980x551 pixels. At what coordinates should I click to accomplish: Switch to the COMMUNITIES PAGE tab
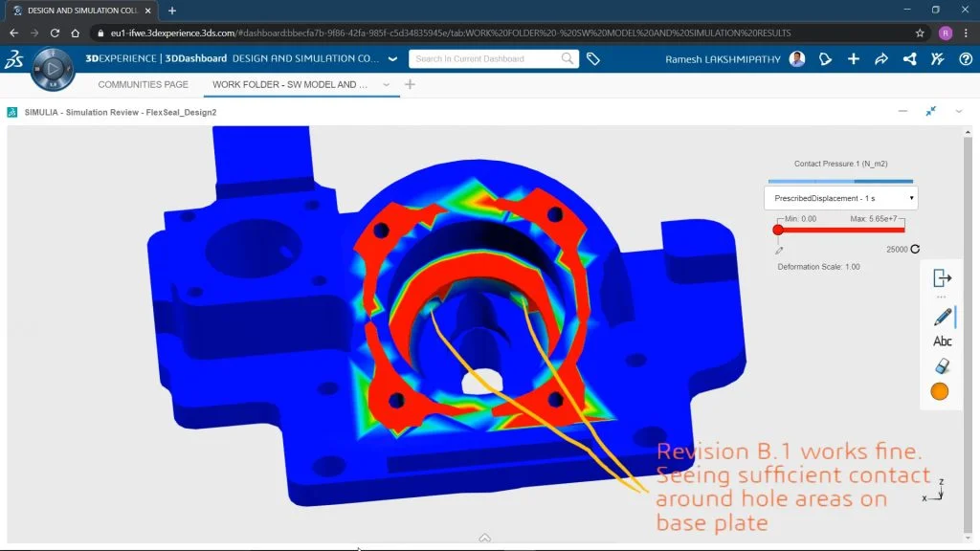pos(143,84)
